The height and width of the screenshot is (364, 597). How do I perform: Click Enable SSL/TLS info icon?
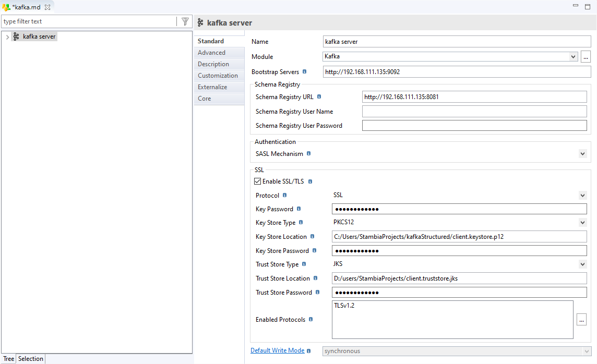click(311, 181)
